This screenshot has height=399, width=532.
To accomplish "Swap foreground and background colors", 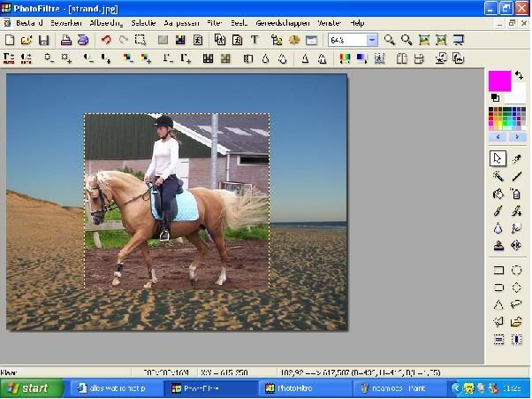I will (519, 75).
